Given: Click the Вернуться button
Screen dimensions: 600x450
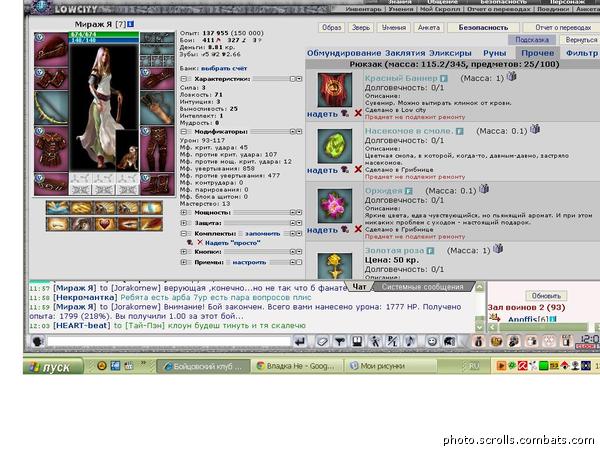Looking at the screenshot, I should 581,39.
